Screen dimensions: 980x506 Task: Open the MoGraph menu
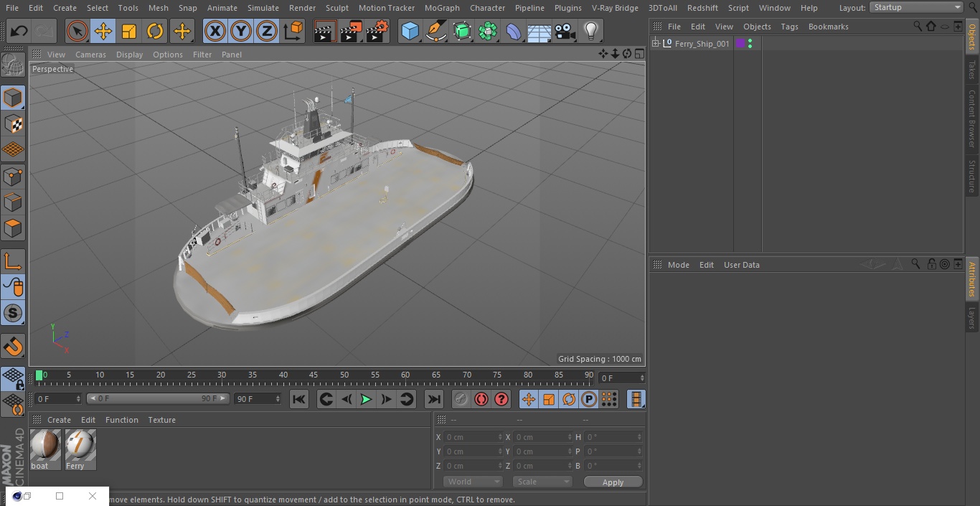pyautogui.click(x=442, y=8)
